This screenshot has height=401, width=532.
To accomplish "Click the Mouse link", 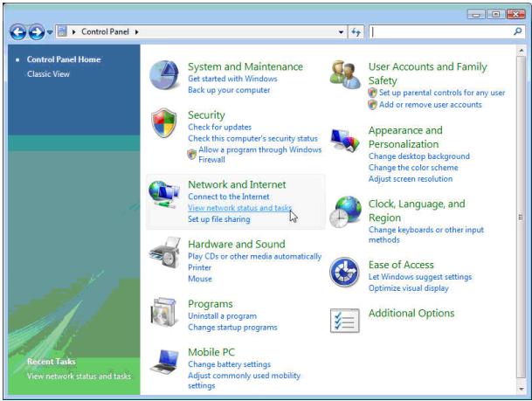I will [200, 279].
